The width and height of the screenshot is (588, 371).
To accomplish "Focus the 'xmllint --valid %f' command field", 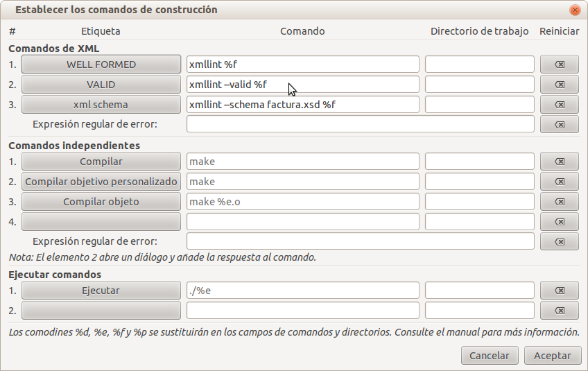I will (302, 85).
